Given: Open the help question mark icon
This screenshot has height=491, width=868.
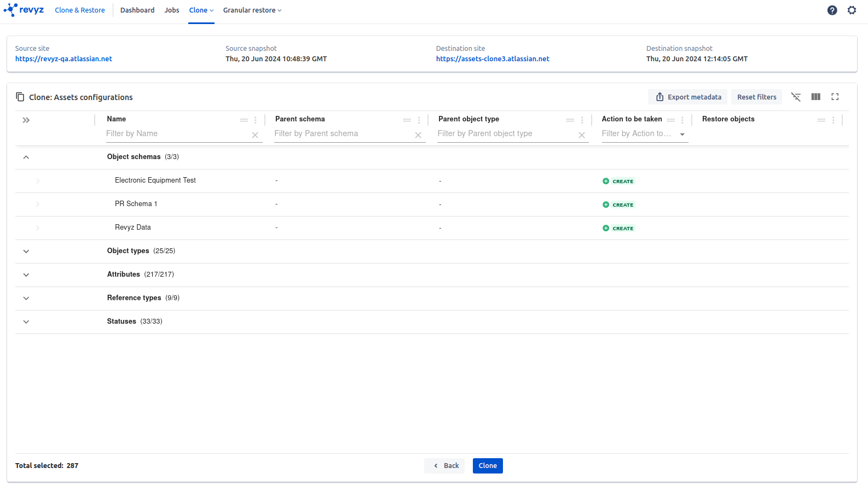Looking at the screenshot, I should tap(832, 10).
